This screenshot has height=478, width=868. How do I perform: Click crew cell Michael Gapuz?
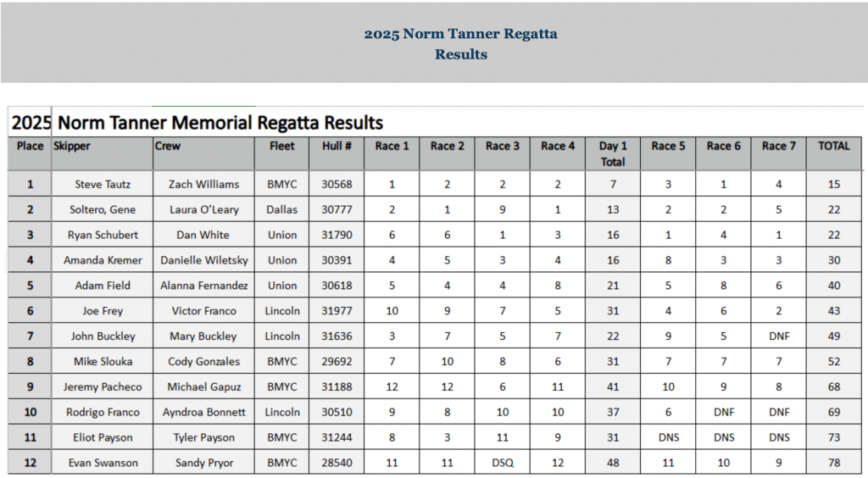203,387
